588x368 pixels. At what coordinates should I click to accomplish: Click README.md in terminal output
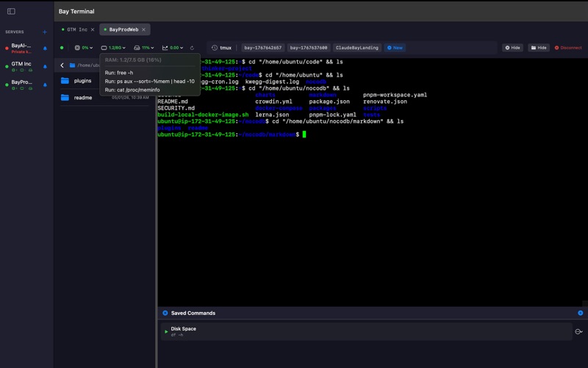(x=173, y=102)
